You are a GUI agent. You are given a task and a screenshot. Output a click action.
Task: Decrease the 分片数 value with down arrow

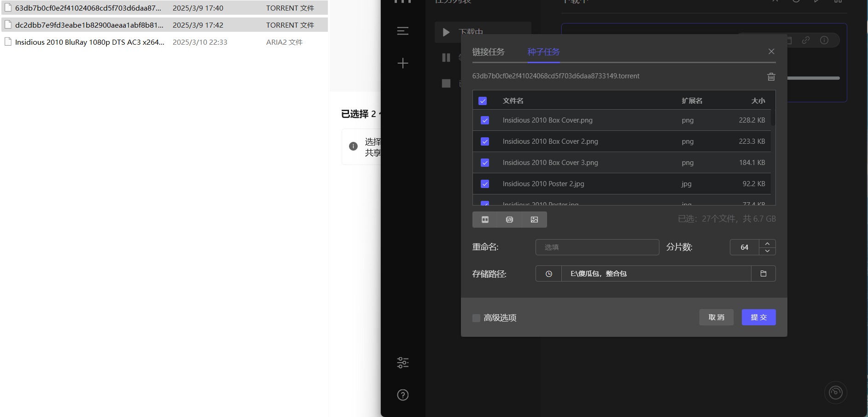[x=767, y=251]
